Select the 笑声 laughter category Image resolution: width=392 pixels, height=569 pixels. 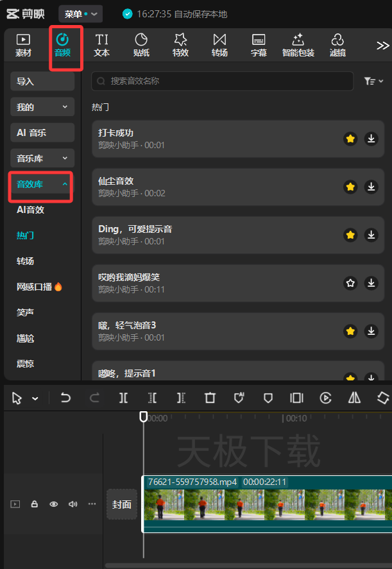coord(25,312)
